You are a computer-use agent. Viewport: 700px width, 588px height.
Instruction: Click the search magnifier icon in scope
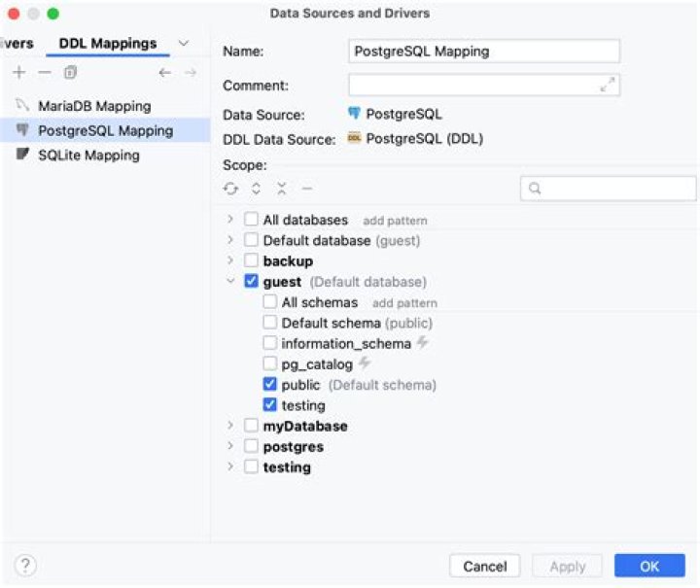[x=535, y=189]
